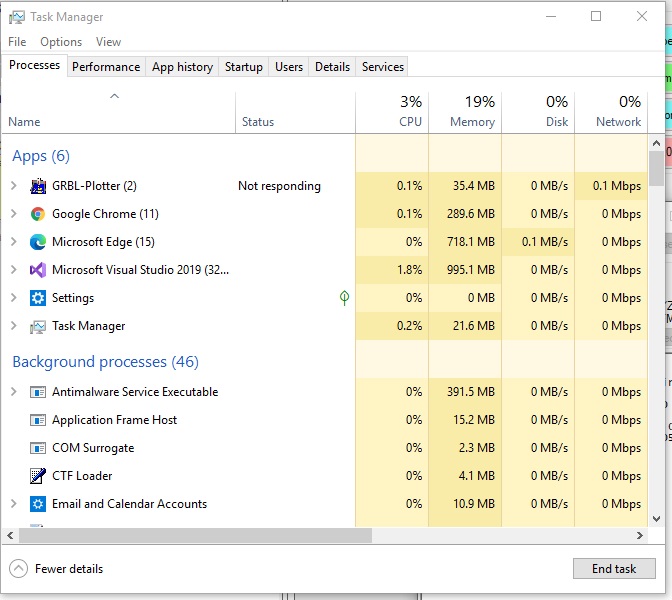Screen dimensions: 672x600
Task: Click the Google Chrome icon in the process list
Action: point(38,214)
